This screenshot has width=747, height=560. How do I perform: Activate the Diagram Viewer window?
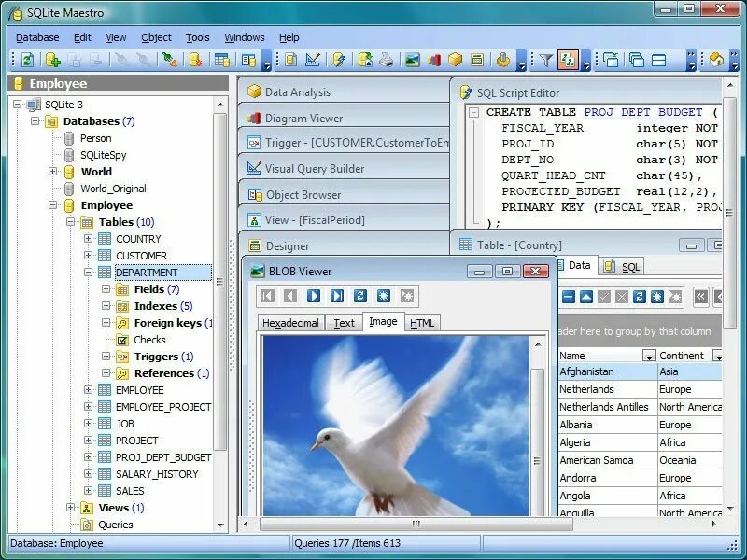304,119
